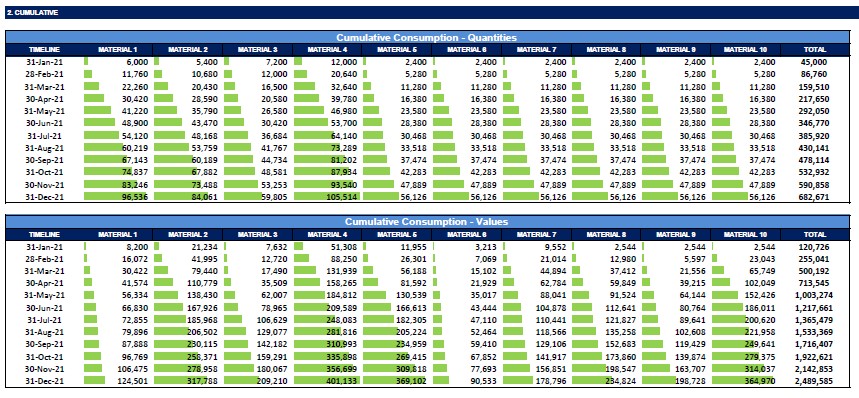Click the TIMELINE header in Values table
The height and width of the screenshot is (398, 859).
44,234
